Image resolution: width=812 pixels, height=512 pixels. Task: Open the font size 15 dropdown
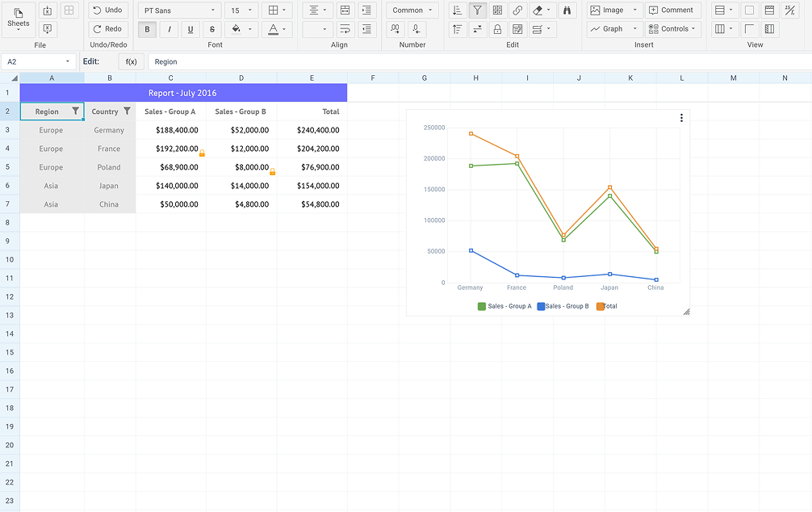[x=241, y=10]
